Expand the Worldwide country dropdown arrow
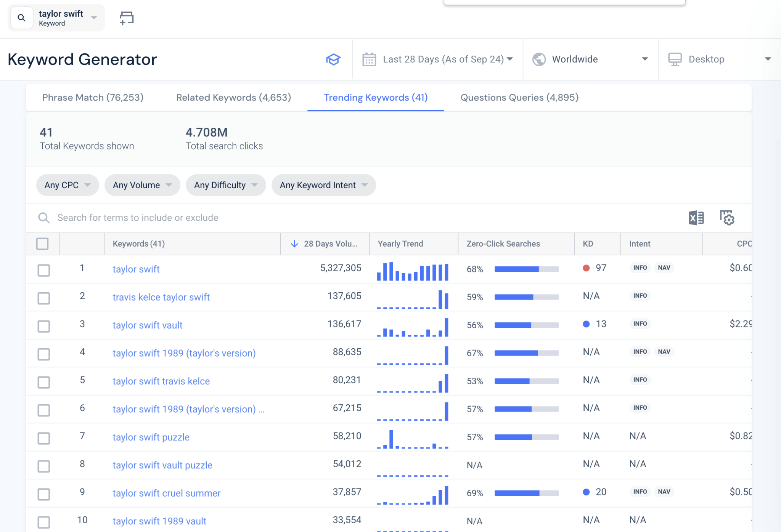Screen dimensions: 781x532 [645, 59]
